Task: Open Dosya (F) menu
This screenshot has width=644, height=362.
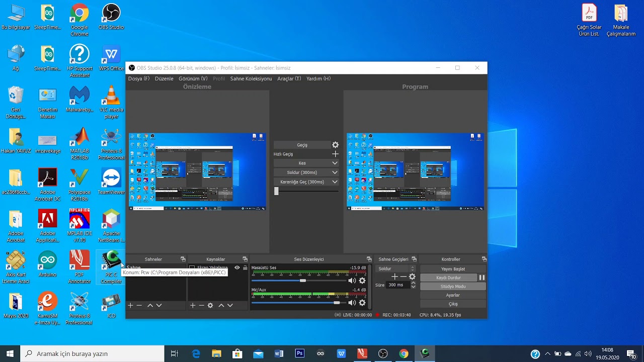Action: click(x=138, y=78)
